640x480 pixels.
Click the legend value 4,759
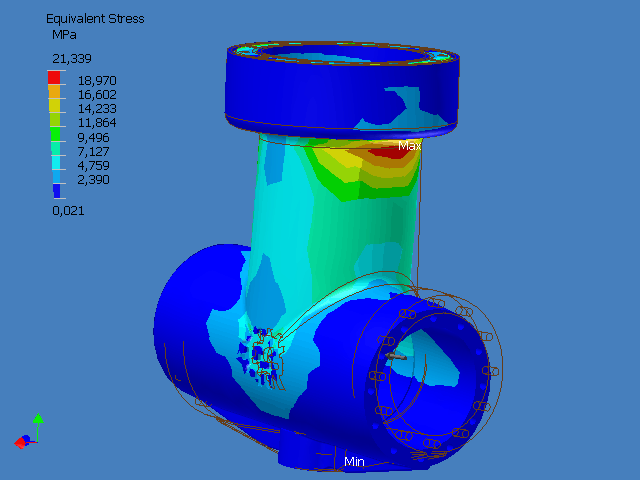tap(93, 166)
